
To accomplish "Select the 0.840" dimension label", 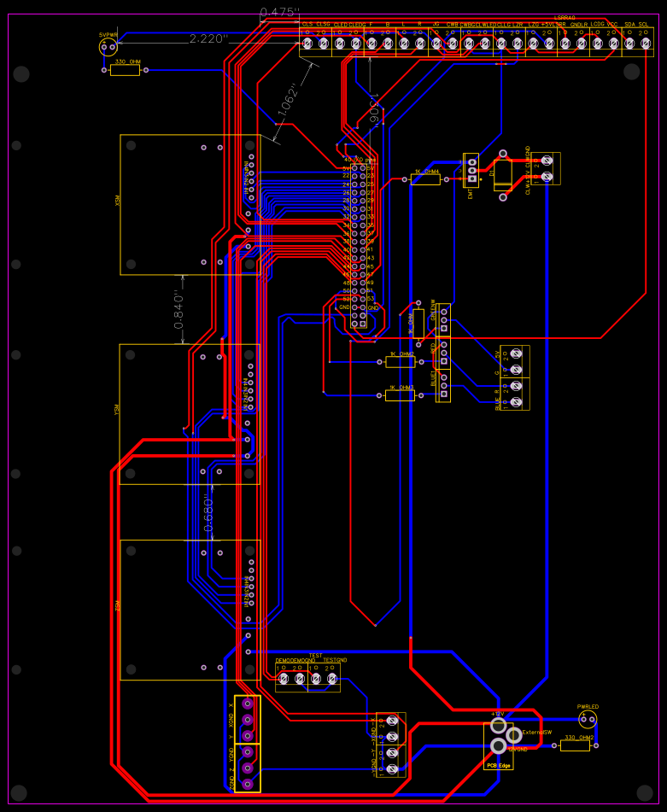I will 178,310.
